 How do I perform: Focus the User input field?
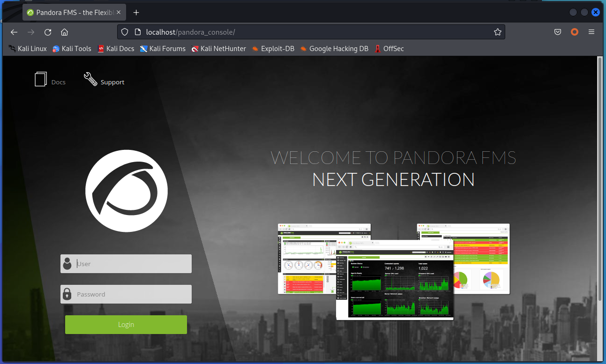[x=126, y=264]
